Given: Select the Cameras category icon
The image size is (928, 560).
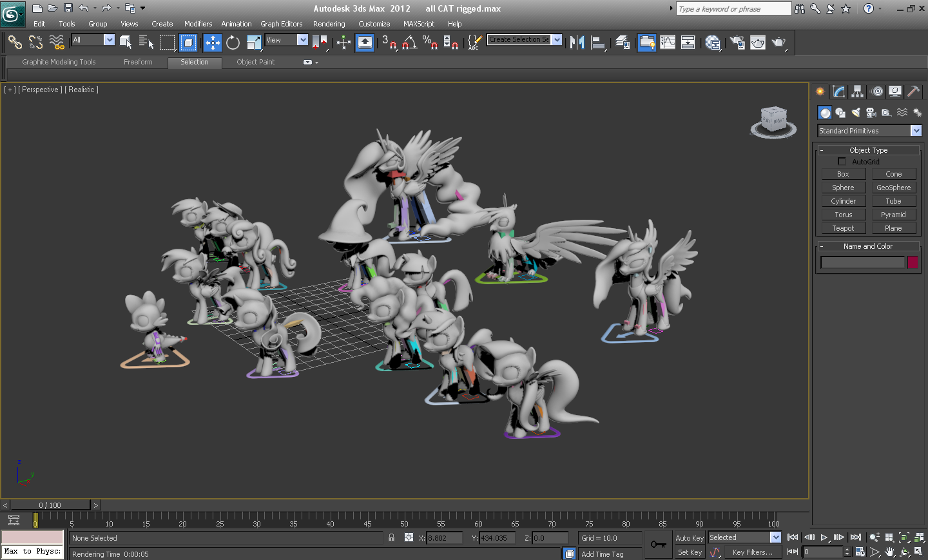Looking at the screenshot, I should [x=871, y=113].
